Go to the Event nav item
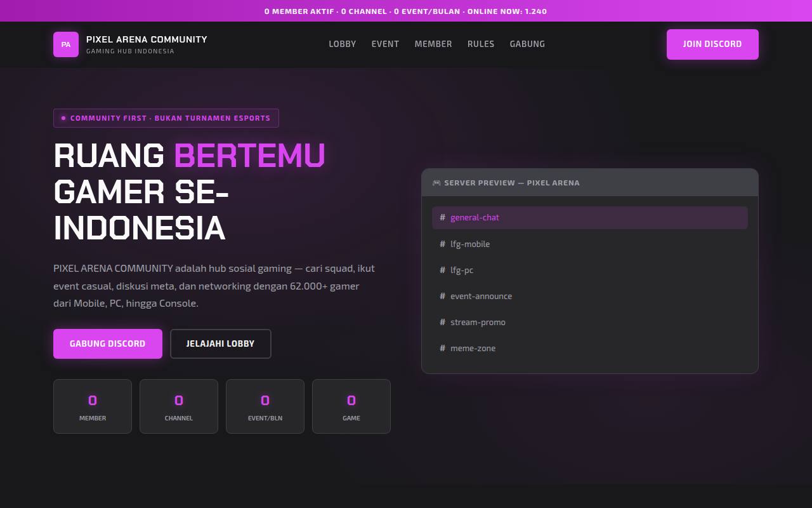 coord(385,44)
